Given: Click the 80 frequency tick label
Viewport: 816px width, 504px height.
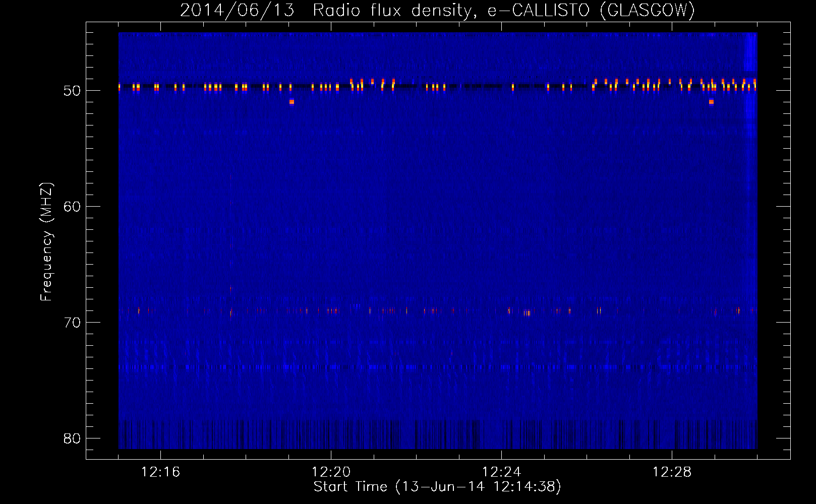Looking at the screenshot, I should click(x=72, y=438).
